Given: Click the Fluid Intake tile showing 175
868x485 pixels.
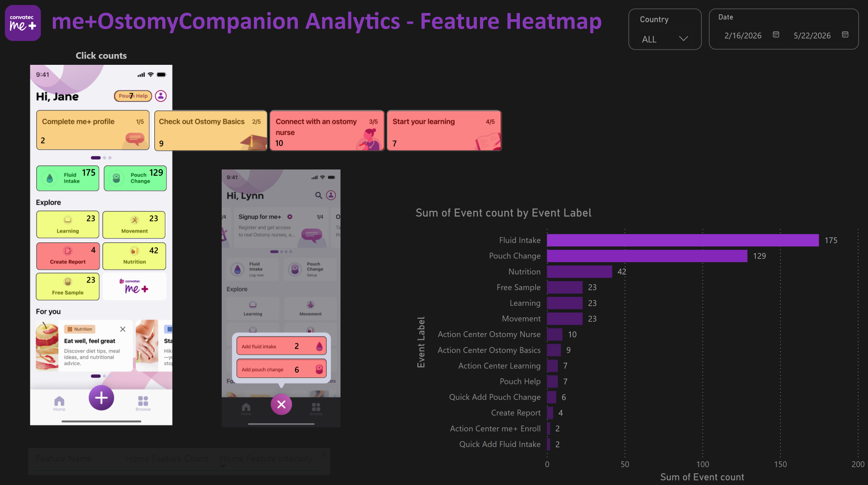Looking at the screenshot, I should click(x=68, y=178).
